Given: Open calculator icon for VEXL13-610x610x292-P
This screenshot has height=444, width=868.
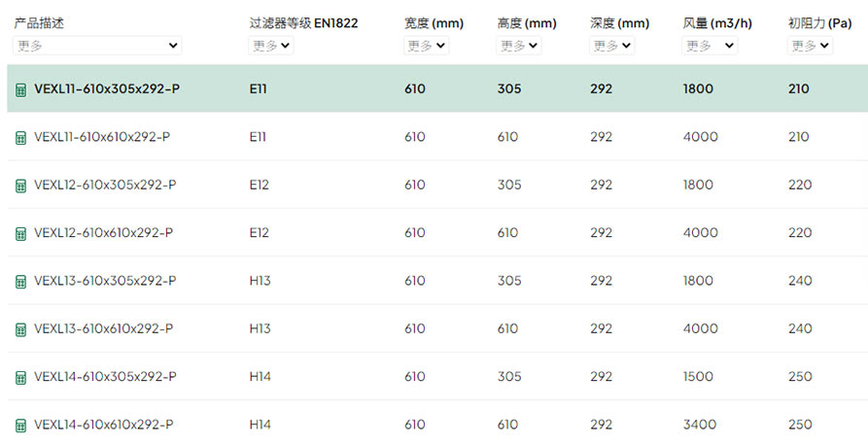Looking at the screenshot, I should tap(20, 329).
